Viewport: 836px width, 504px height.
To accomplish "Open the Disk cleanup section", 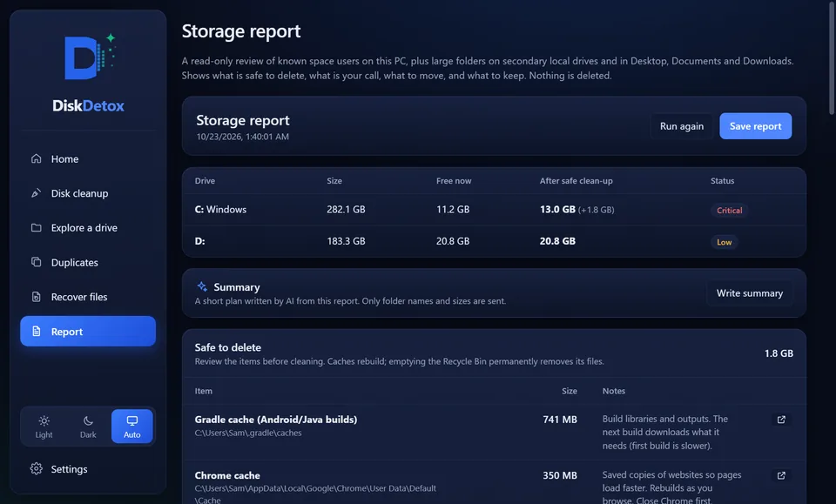I will [88, 193].
